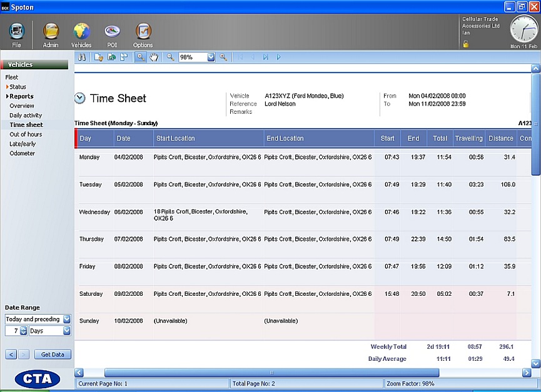Click the stepper arrows beside the 7 value

tap(24, 331)
